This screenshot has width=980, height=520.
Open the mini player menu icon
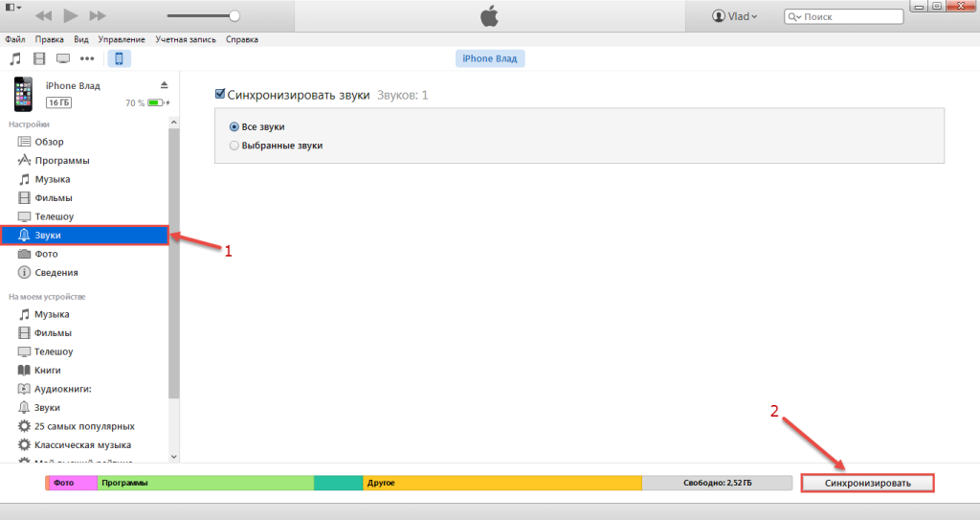coord(13,8)
